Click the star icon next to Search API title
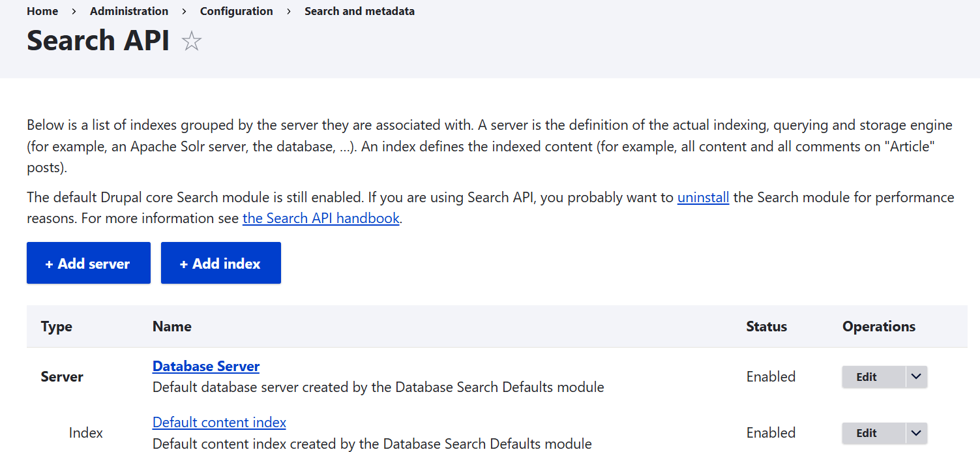This screenshot has width=980, height=452. click(191, 41)
